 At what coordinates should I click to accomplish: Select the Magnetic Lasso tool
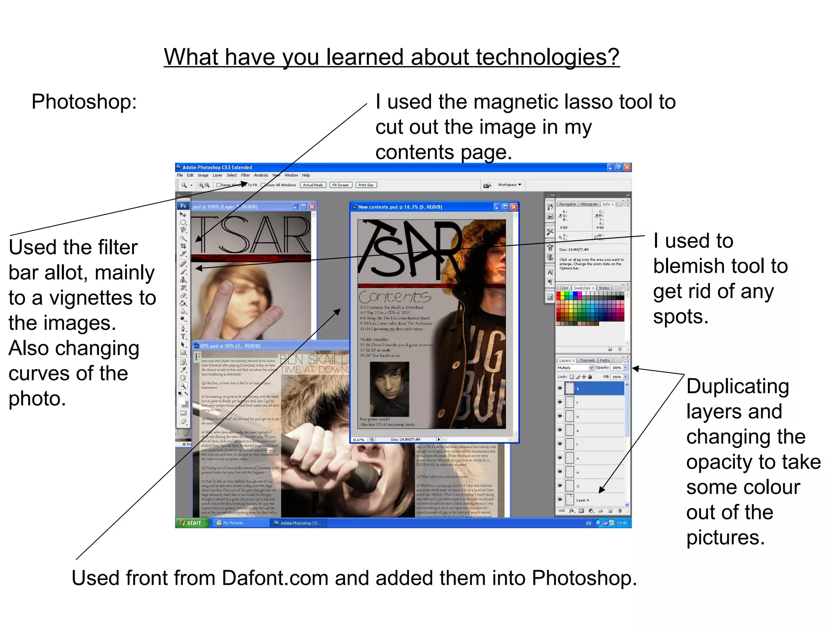tap(183, 230)
